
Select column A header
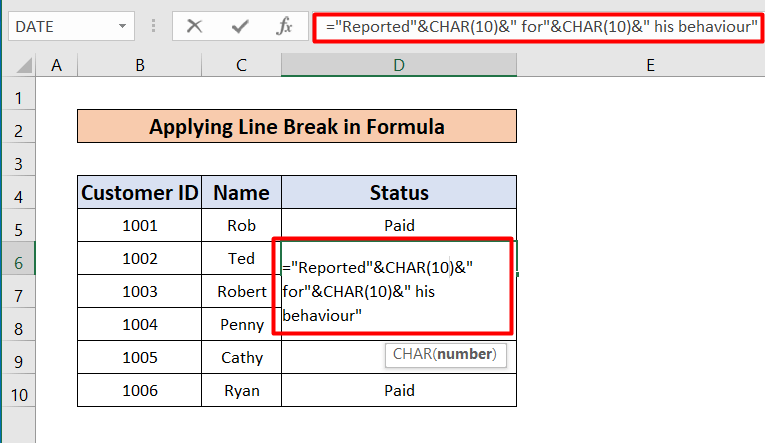[x=56, y=66]
